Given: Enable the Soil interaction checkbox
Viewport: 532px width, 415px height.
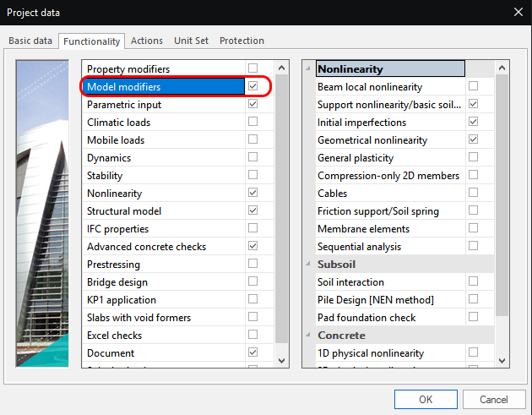Looking at the screenshot, I should point(474,282).
